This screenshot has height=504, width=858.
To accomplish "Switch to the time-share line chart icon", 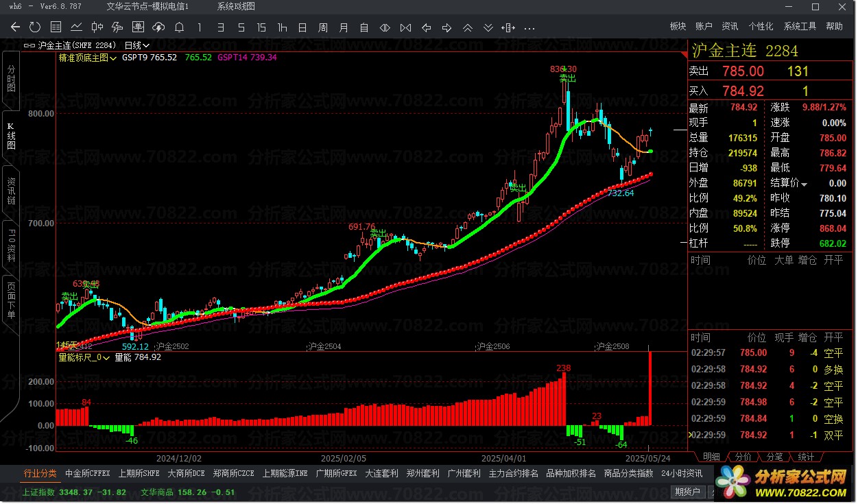I will pos(76,27).
